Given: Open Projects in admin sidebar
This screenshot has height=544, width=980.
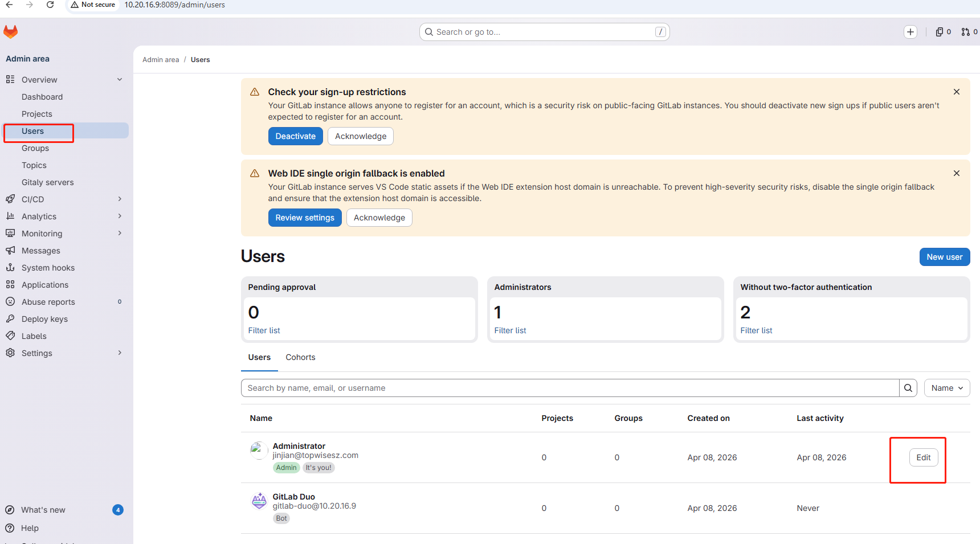Looking at the screenshot, I should [x=66, y=114].
